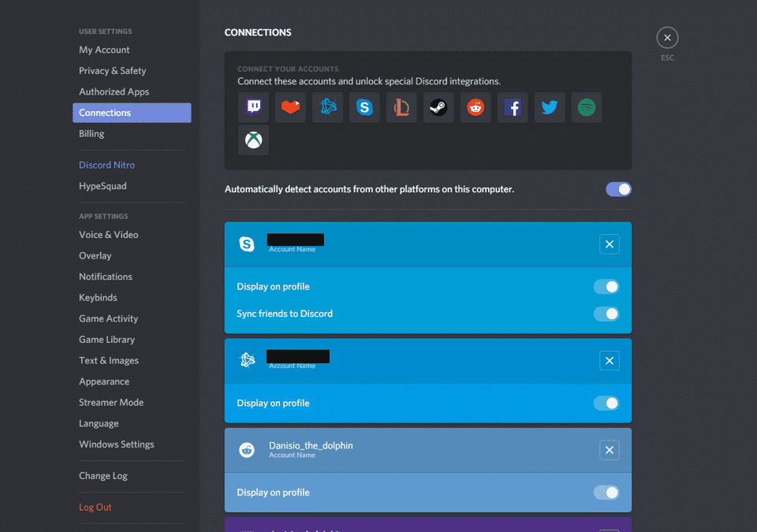Viewport: 757px width, 532px height.
Task: Click Log Out in the sidebar
Action: click(95, 508)
